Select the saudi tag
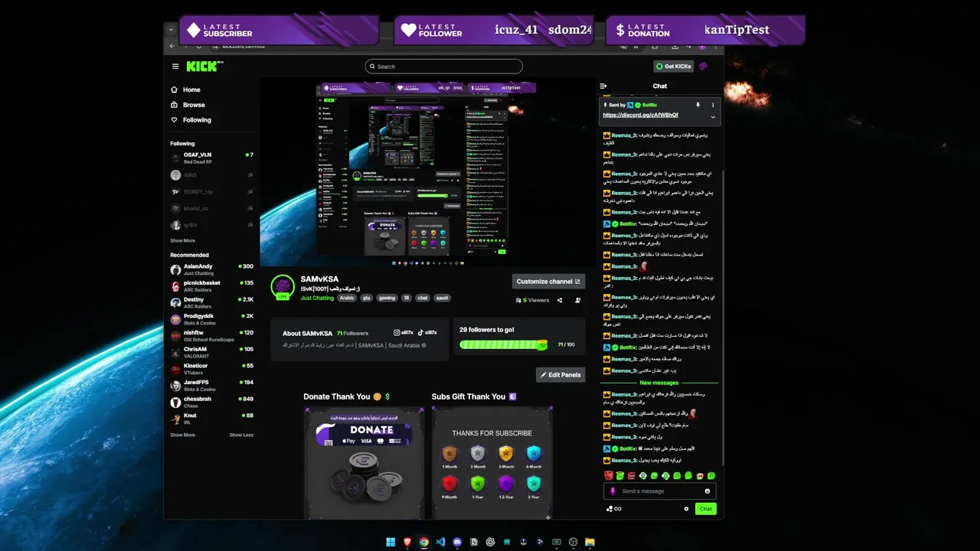The image size is (980, 551). (x=443, y=298)
